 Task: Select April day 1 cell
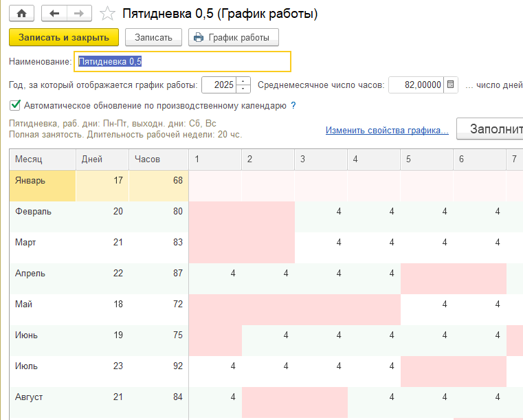click(215, 278)
